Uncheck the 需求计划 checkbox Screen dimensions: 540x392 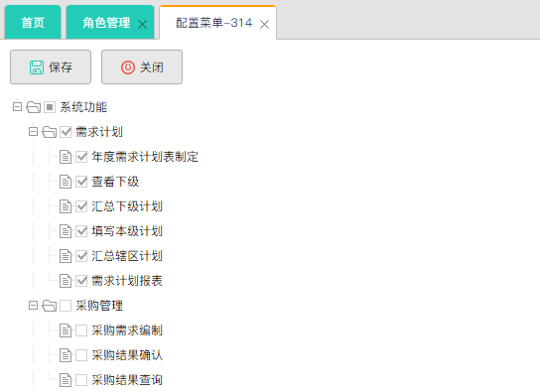pyautogui.click(x=66, y=132)
